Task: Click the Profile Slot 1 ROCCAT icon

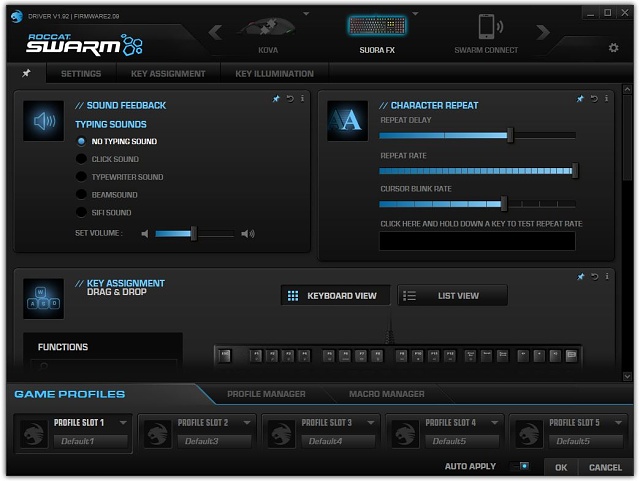Action: [x=33, y=434]
